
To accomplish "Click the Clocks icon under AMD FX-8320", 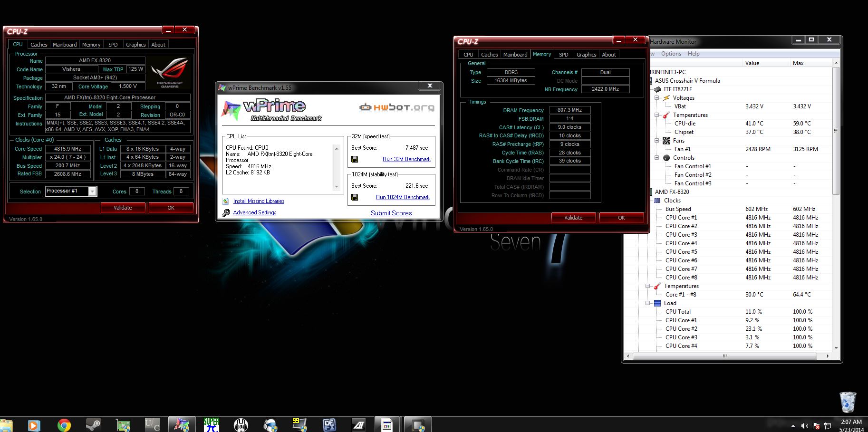I will (x=657, y=201).
